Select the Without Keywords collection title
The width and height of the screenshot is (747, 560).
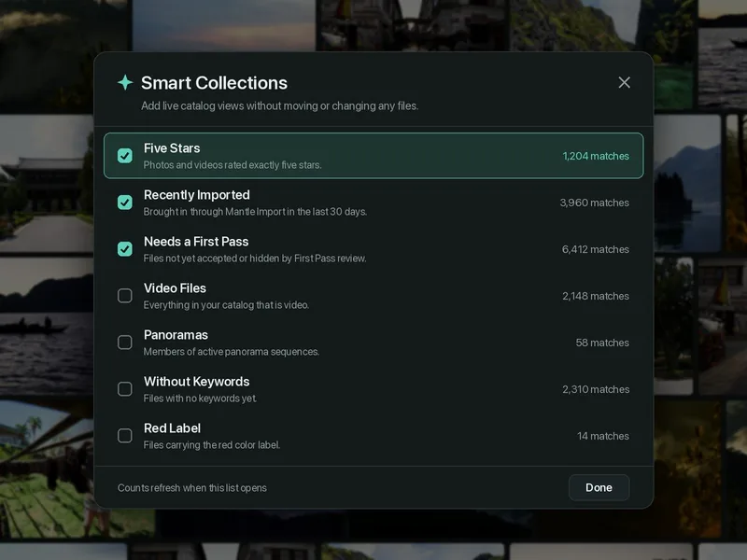[197, 382]
